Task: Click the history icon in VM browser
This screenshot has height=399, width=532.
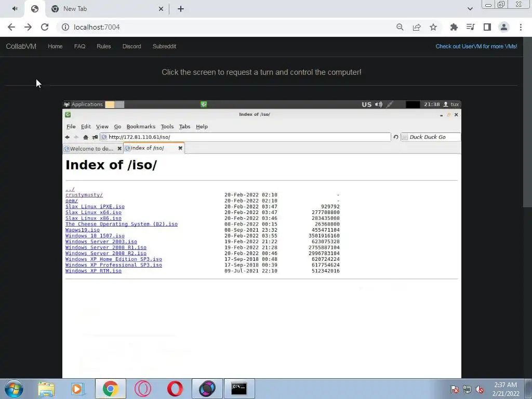Action: pos(95,137)
